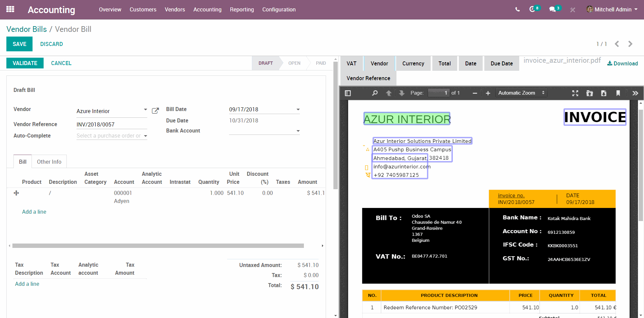Click the PAID status stage
The image size is (644, 318).
click(x=321, y=63)
